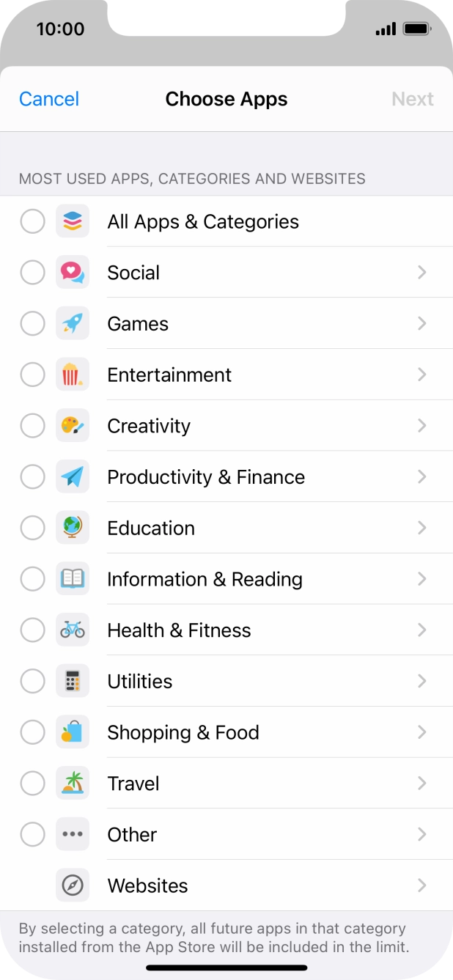Tap the popcorn icon for Entertainment

[x=73, y=375]
